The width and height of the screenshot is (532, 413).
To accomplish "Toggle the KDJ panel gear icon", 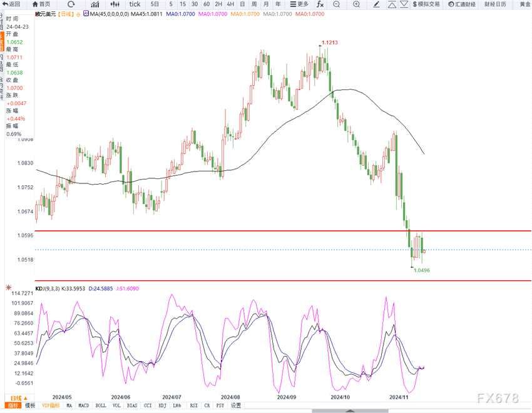I will coord(9,288).
